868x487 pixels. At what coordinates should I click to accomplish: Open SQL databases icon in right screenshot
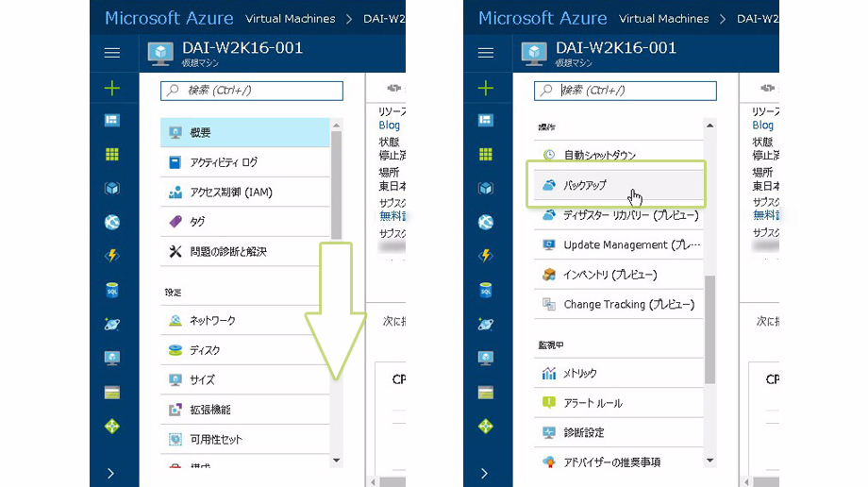pos(486,290)
